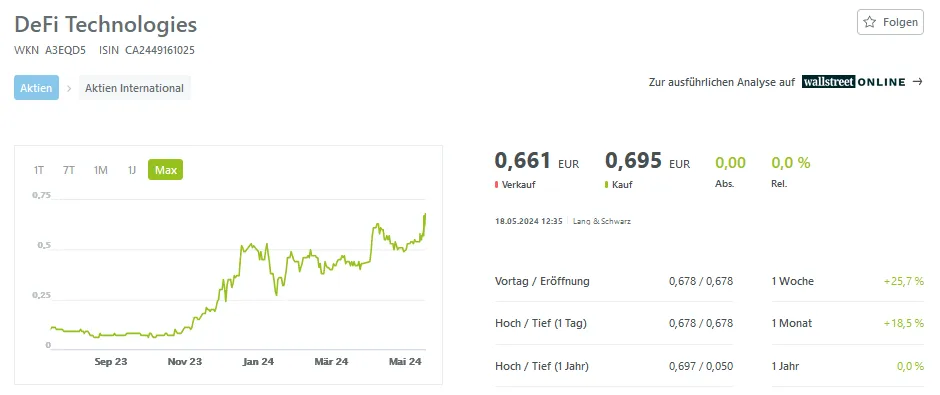Open Zur ausführlichen Analyse link
This screenshot has width=940, height=395.
pos(722,82)
